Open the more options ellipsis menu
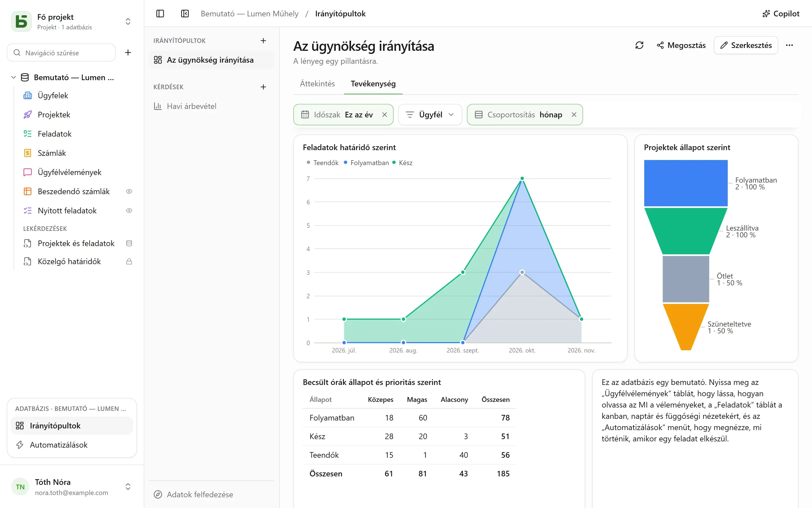 click(789, 45)
